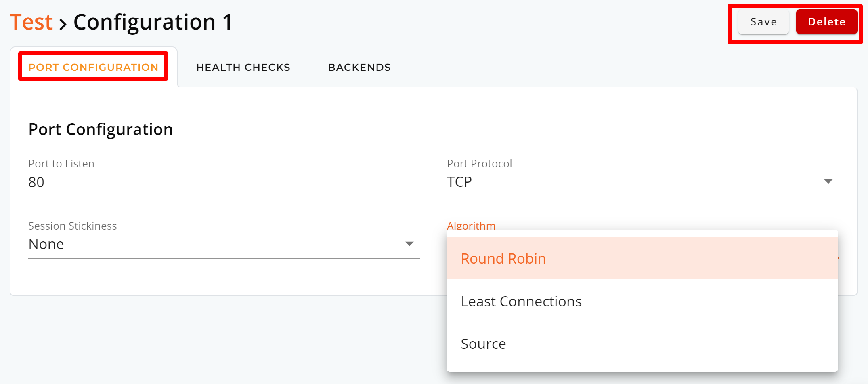868x384 pixels.
Task: Click the Port Configuration section heading
Action: [x=101, y=129]
